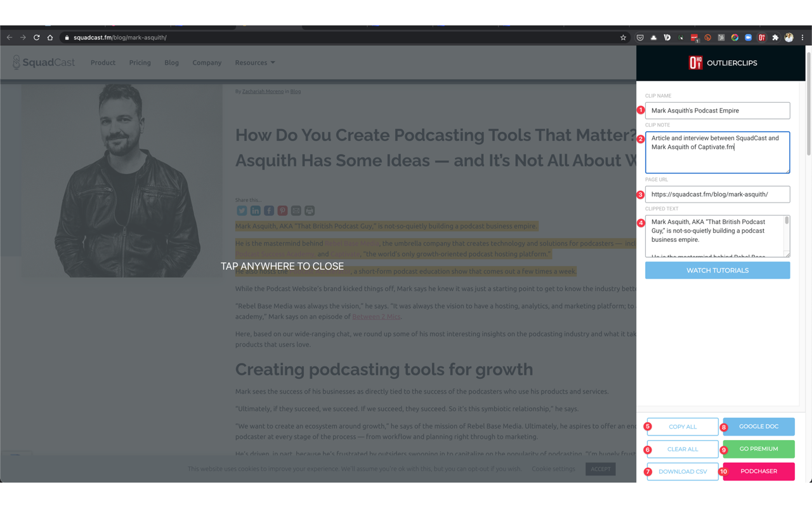Viewport: 812px width, 508px height.
Task: Open the Product menu item
Action: [x=103, y=63]
